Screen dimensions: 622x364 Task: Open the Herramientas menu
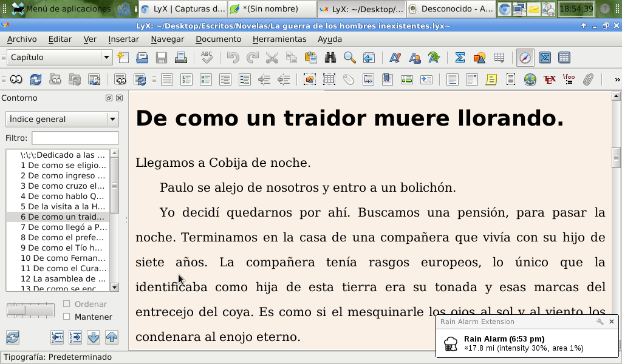coord(279,39)
